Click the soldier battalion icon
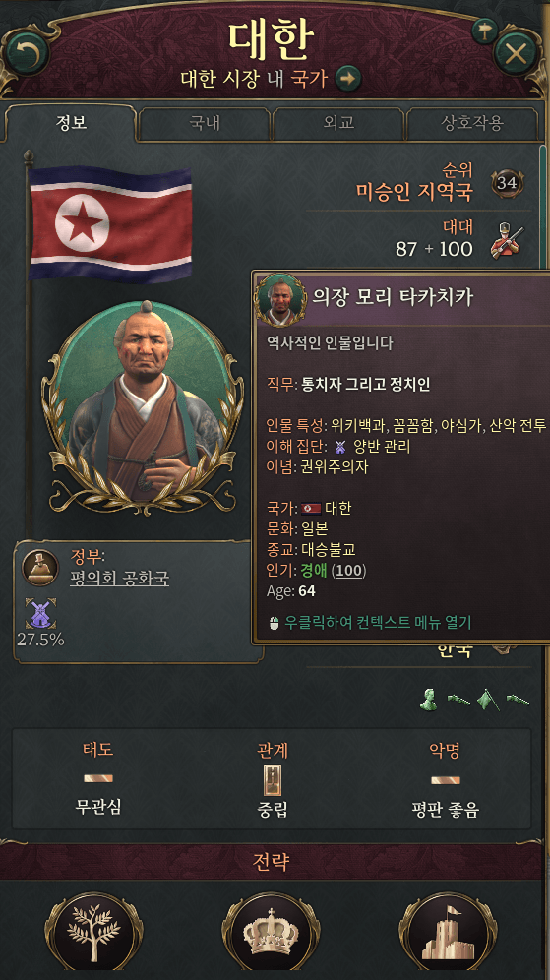The width and height of the screenshot is (550, 980). coord(507,239)
